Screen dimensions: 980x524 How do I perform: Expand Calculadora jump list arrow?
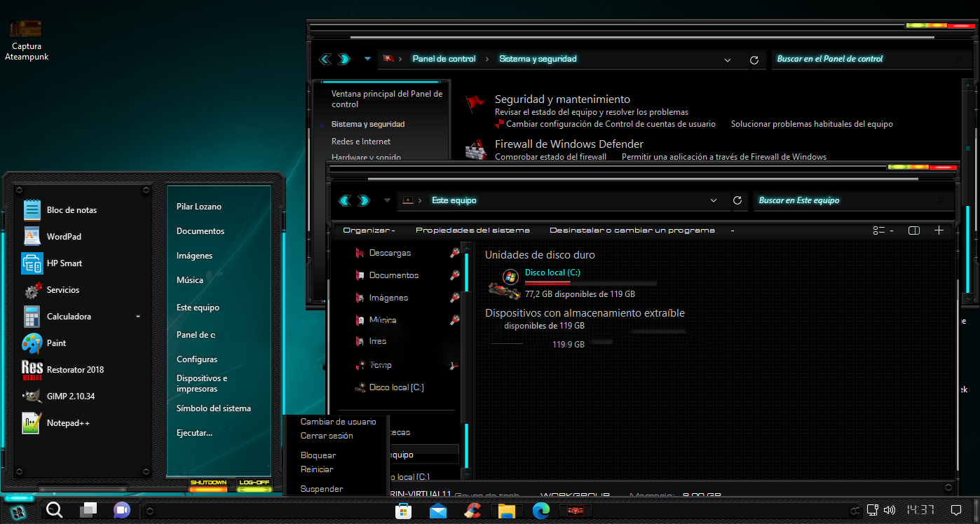(138, 317)
